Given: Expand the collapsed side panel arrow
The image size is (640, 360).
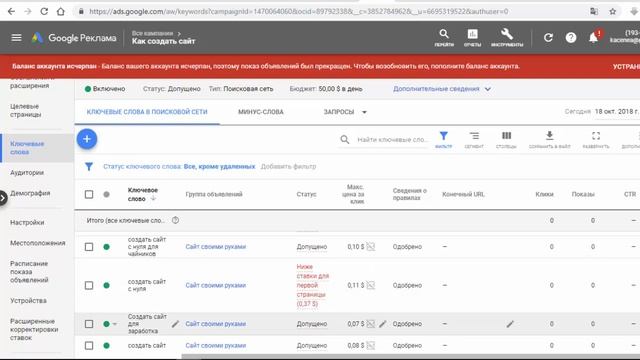Looking at the screenshot, I should pos(3,198).
